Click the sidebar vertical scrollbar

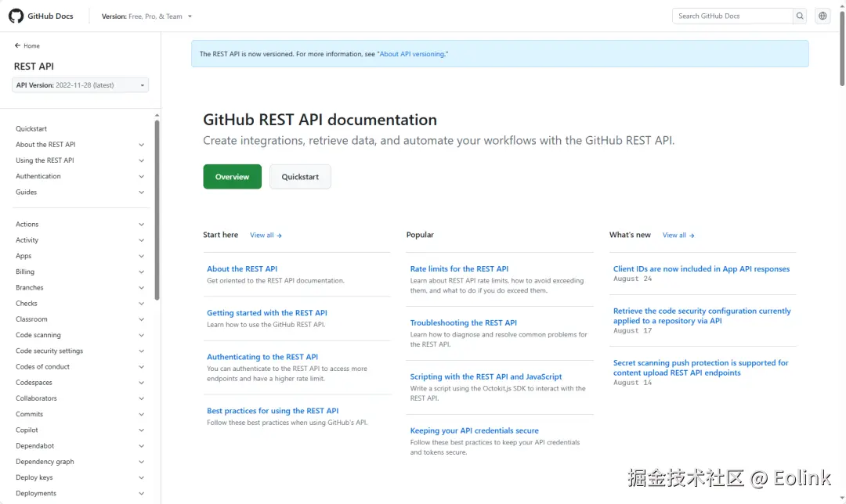point(157,210)
